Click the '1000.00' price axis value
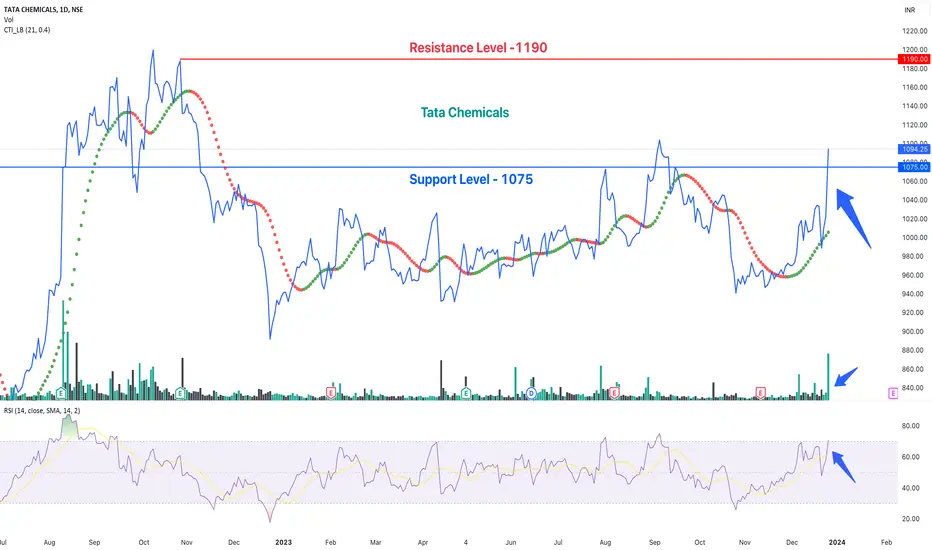The height and width of the screenshot is (550, 932). (x=914, y=238)
